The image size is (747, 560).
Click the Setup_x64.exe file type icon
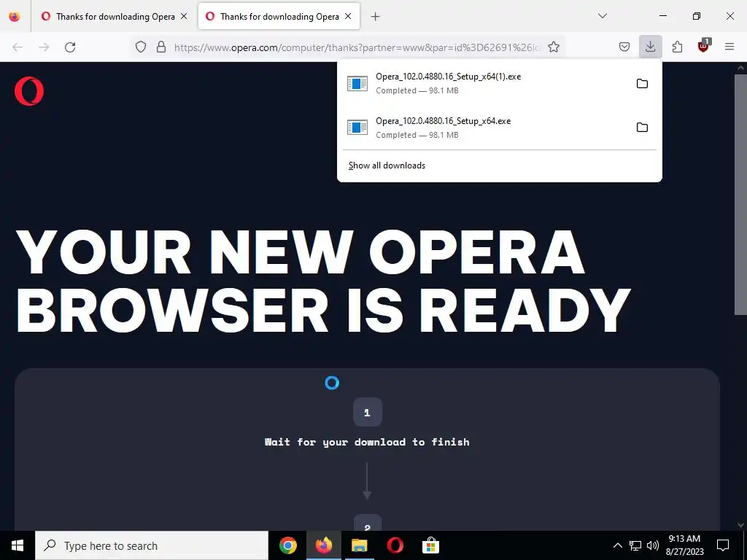tap(357, 128)
